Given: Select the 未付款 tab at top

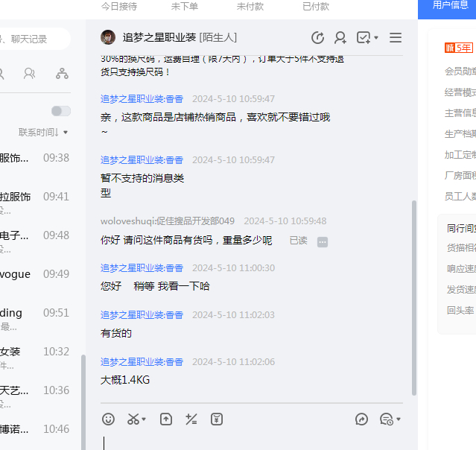Looking at the screenshot, I should [250, 6].
